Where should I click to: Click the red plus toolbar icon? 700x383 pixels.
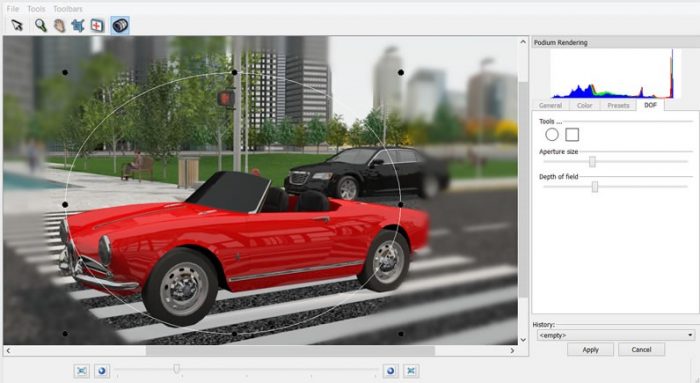click(97, 25)
